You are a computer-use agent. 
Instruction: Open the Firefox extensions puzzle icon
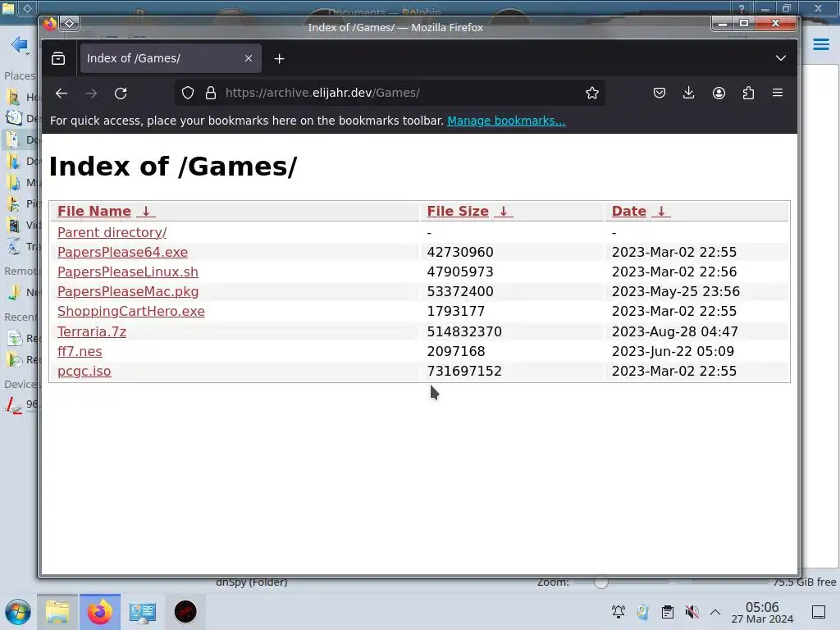point(748,93)
